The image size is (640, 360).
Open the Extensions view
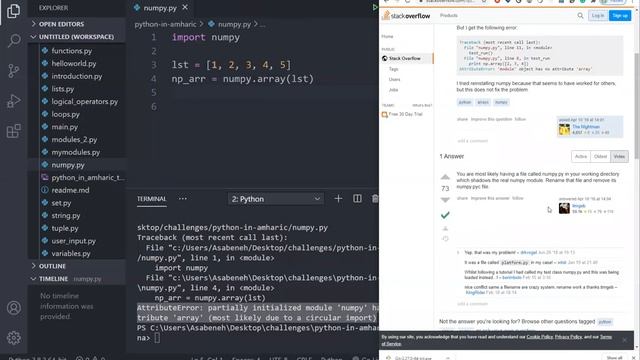click(13, 131)
